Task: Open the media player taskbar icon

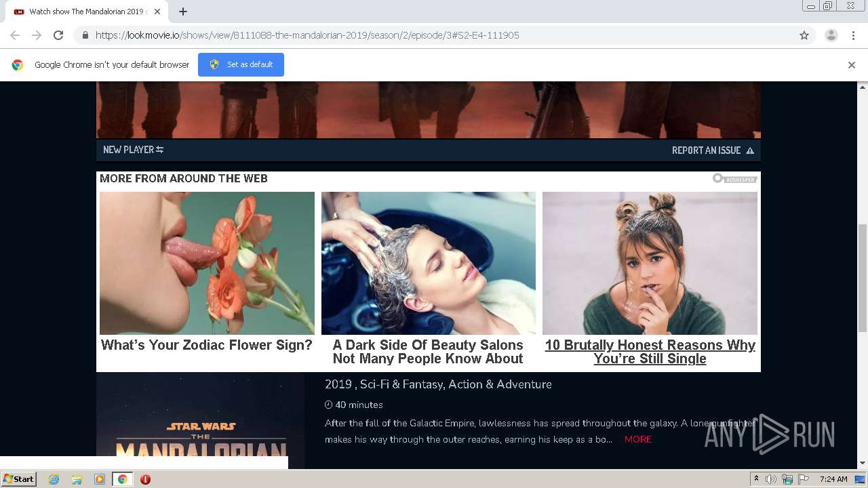Action: [100, 479]
